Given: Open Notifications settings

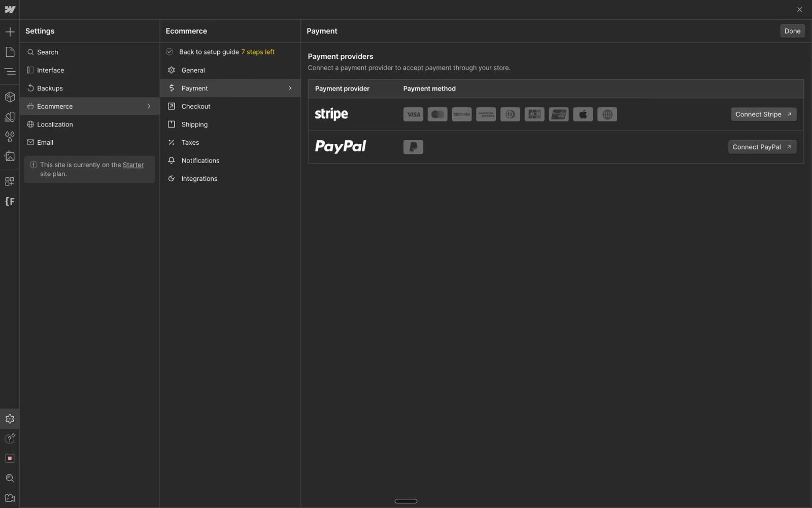Looking at the screenshot, I should pos(230,161).
